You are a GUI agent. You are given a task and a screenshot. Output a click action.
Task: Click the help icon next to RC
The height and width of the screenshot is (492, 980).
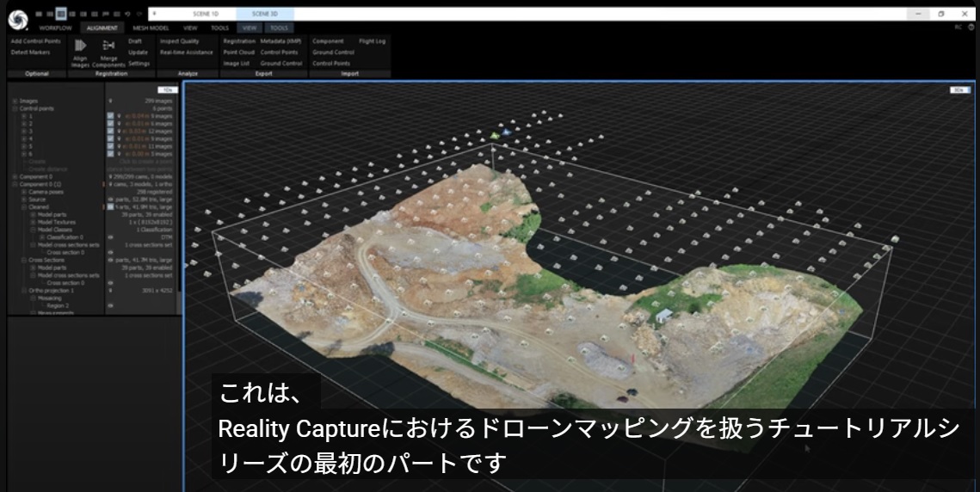[x=971, y=28]
